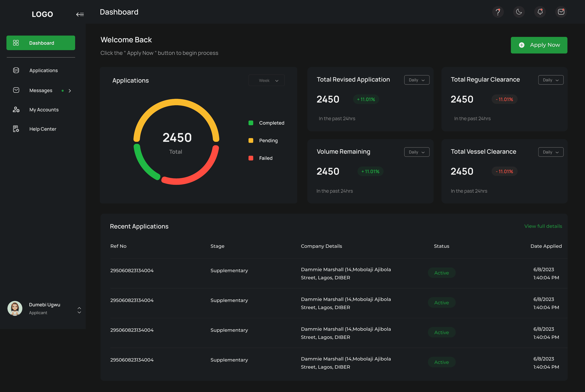This screenshot has width=585, height=392.
Task: Click Dumebi Ugwu profile avatar
Action: pyautogui.click(x=15, y=308)
